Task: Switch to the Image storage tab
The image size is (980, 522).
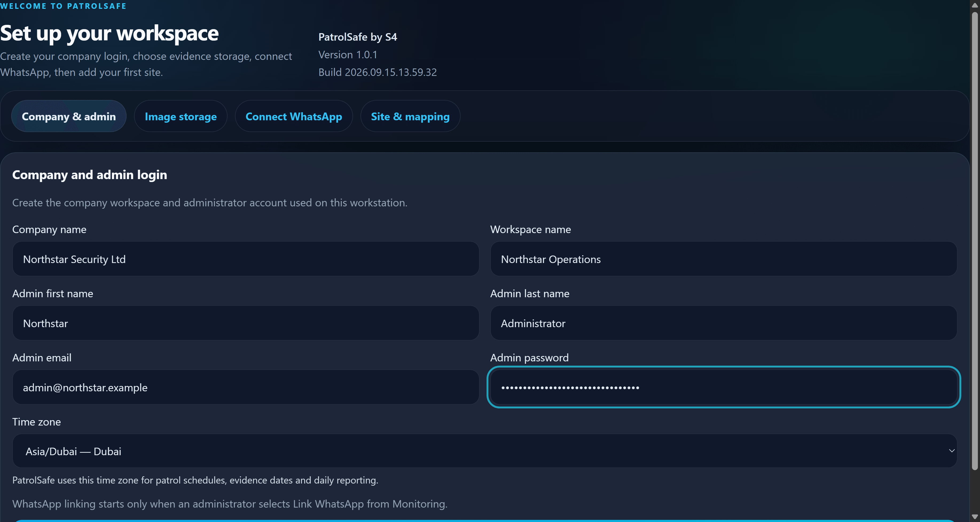Action: 181,116
